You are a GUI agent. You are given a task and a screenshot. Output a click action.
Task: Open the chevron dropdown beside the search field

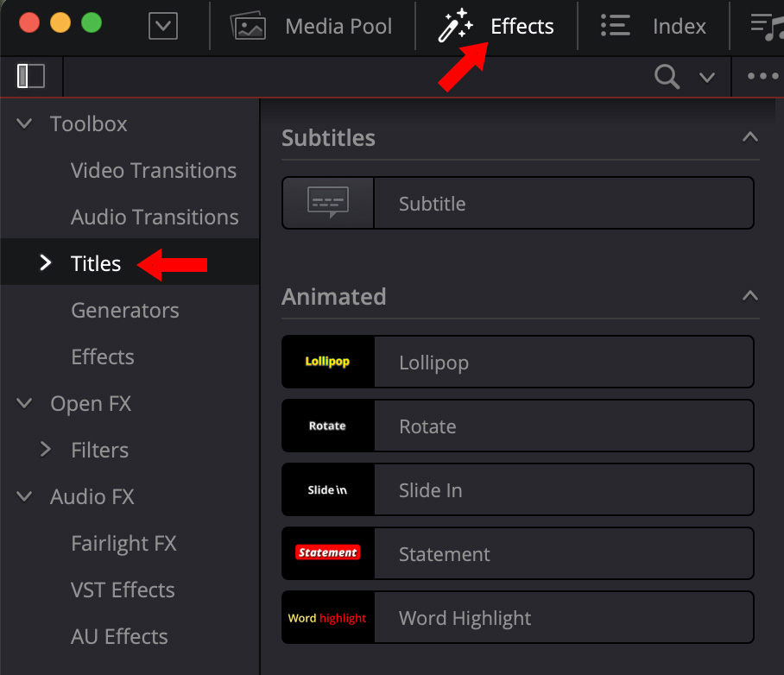[707, 77]
